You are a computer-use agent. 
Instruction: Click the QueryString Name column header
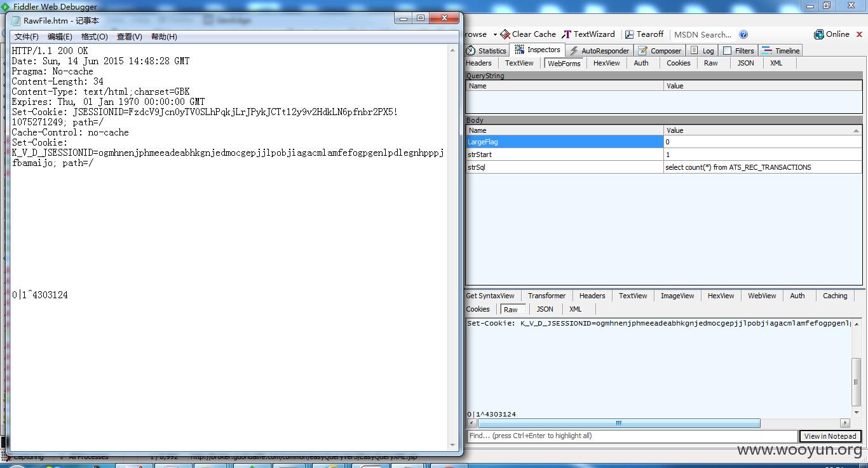pos(565,86)
